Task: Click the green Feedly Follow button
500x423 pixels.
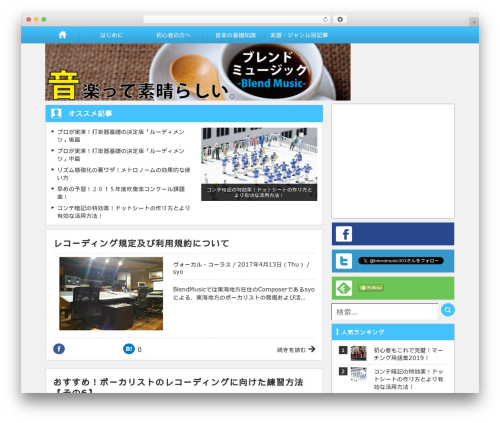Action: pos(371,288)
